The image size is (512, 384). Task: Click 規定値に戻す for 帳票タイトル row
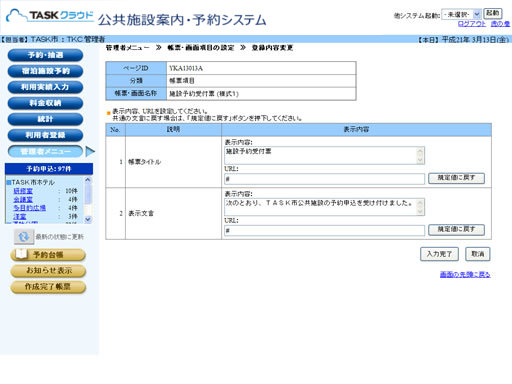[x=456, y=178]
